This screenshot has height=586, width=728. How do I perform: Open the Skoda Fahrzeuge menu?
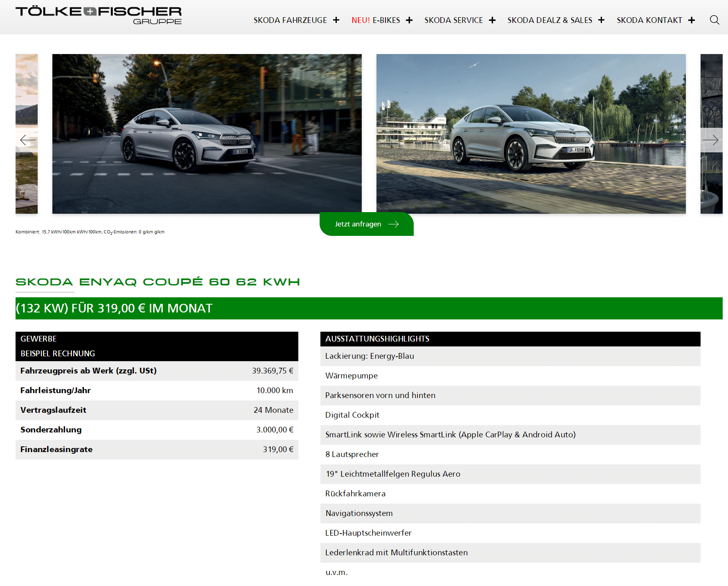290,20
